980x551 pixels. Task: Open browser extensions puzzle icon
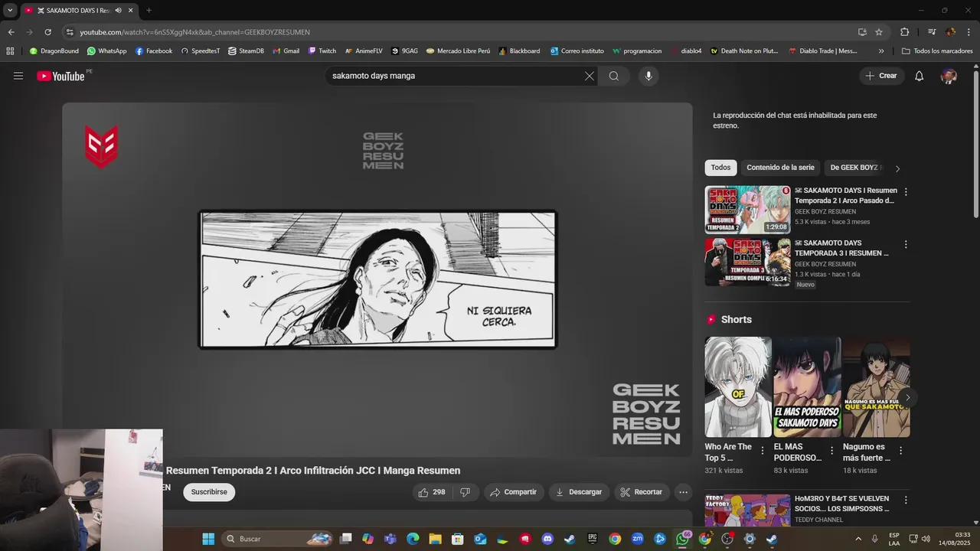(905, 32)
